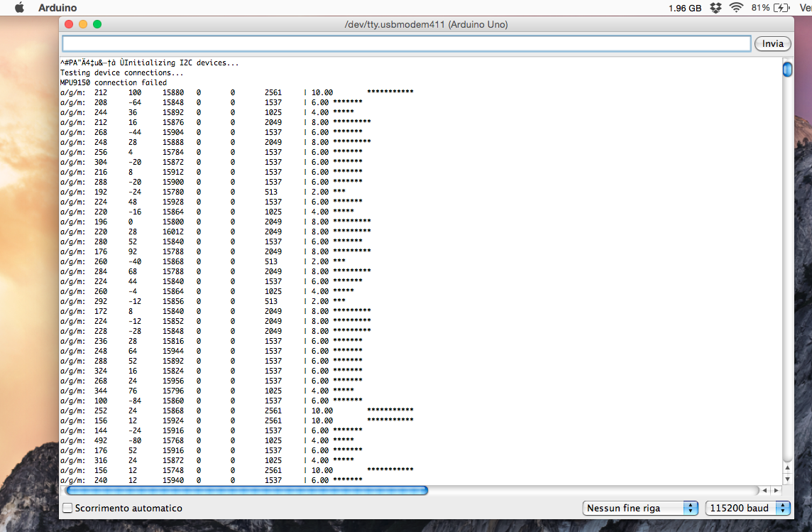Click the 1.96 GB memory indicator

[x=685, y=7]
